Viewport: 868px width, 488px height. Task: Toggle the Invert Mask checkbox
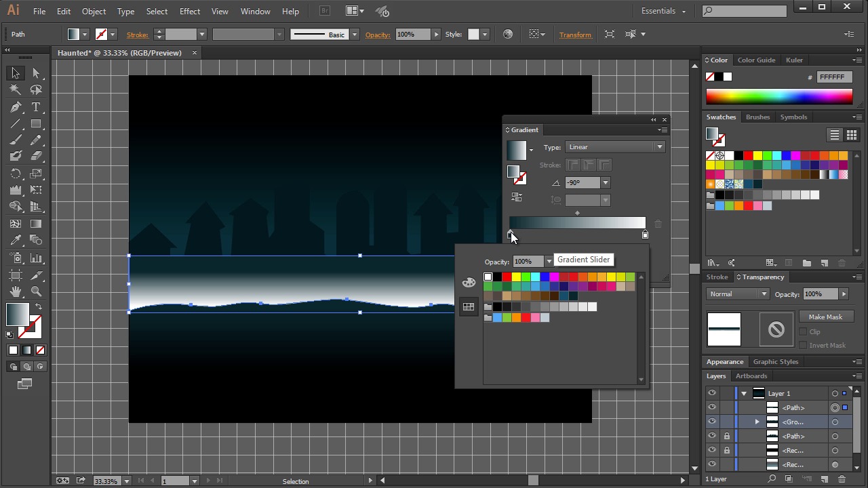coord(803,345)
